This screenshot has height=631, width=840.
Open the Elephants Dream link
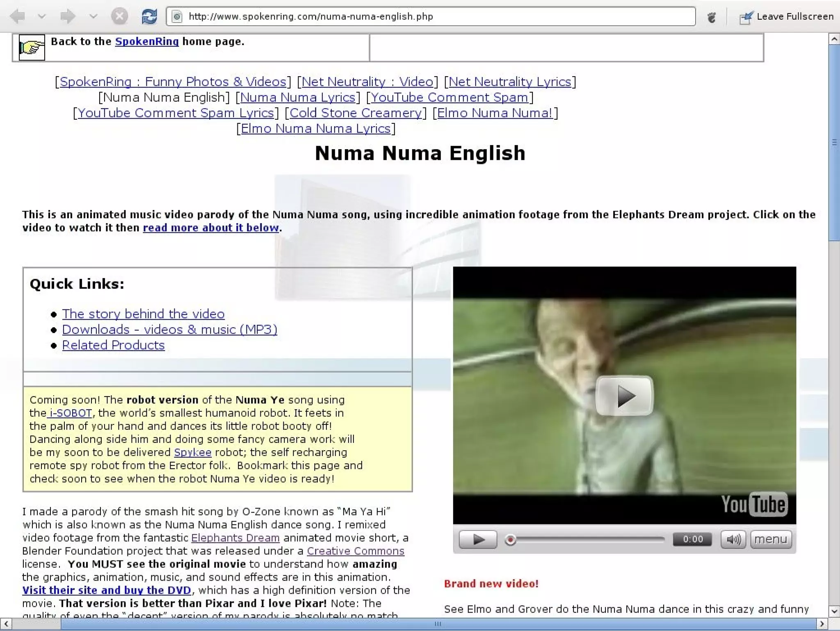235,538
